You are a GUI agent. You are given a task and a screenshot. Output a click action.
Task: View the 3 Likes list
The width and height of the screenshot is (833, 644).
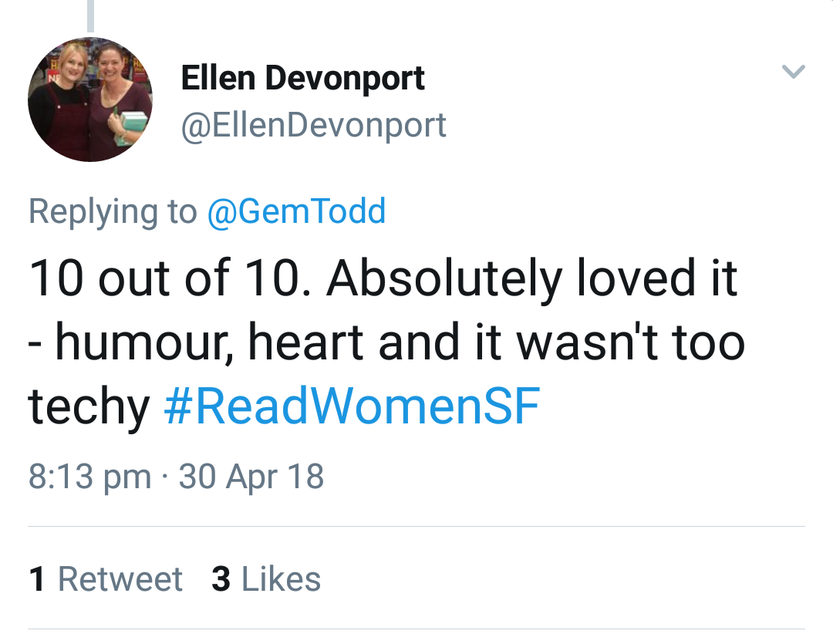pyautogui.click(x=266, y=579)
